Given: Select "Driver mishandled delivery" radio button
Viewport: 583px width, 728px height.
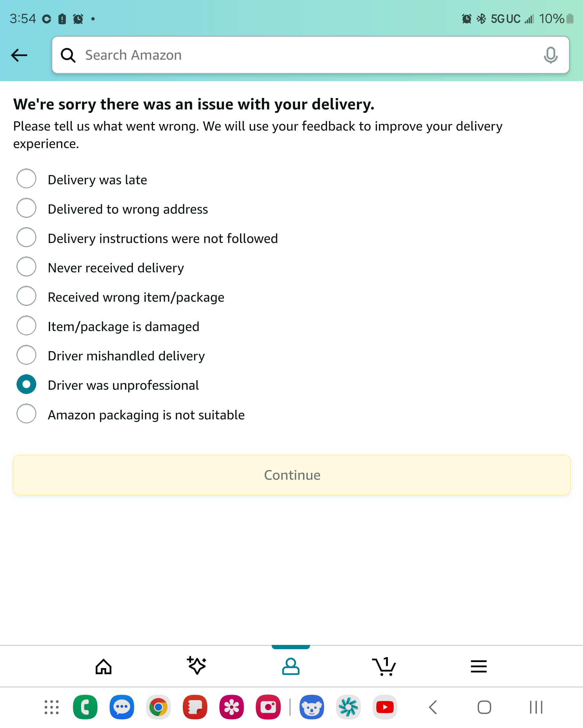Looking at the screenshot, I should (26, 355).
